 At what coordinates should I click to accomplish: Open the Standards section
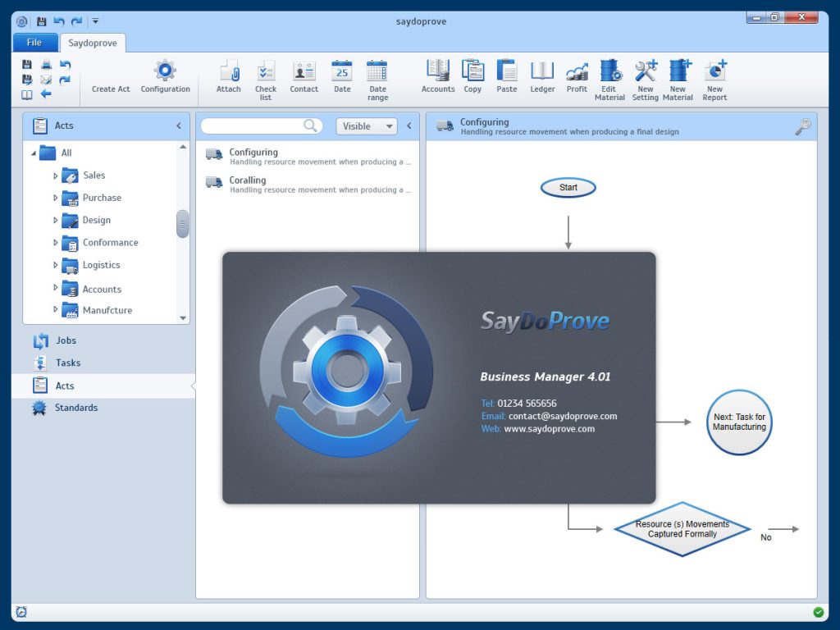pyautogui.click(x=75, y=408)
